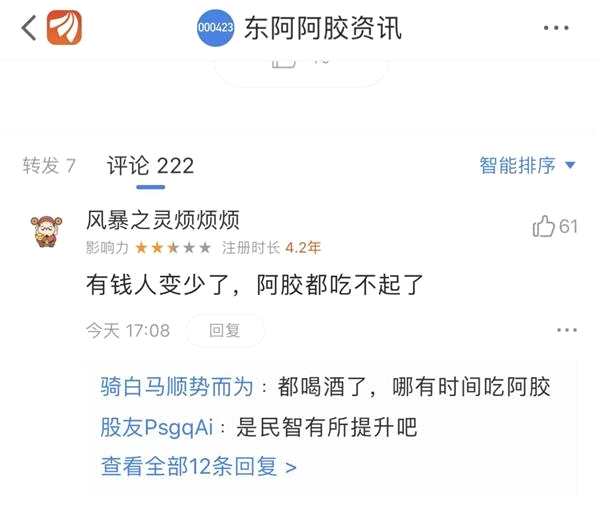The height and width of the screenshot is (510, 600).
Task: Open 骑白马顺势而为 user profile link
Action: [177, 386]
